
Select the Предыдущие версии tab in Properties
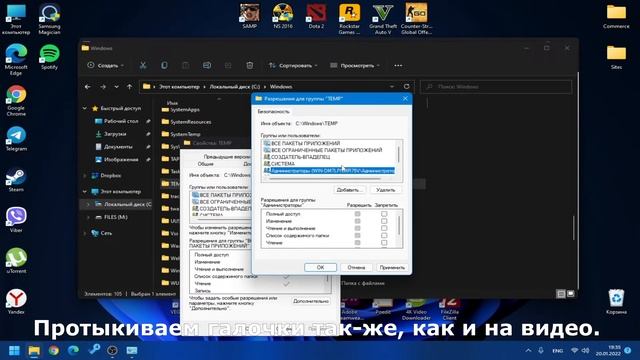click(227, 156)
